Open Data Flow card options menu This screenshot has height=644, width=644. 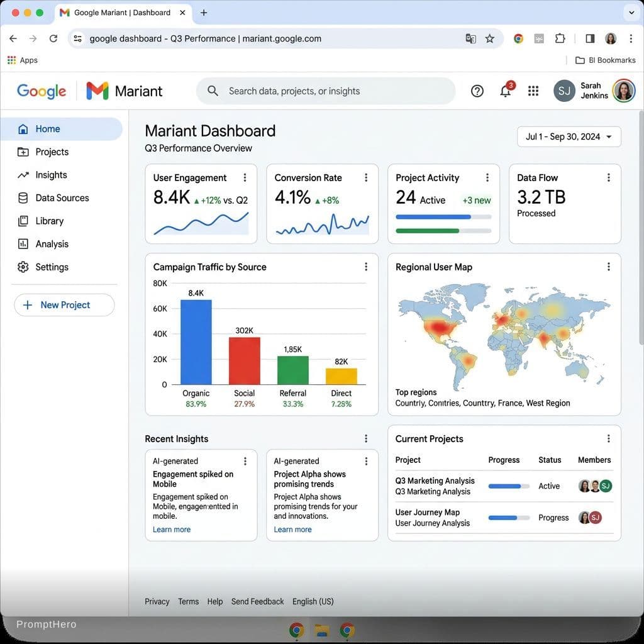click(x=608, y=177)
